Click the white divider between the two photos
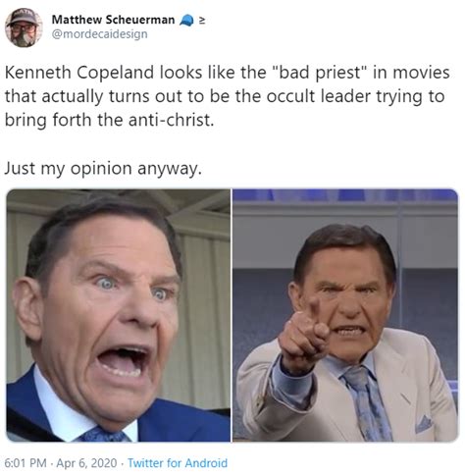This screenshot has width=465, height=476. [232, 315]
